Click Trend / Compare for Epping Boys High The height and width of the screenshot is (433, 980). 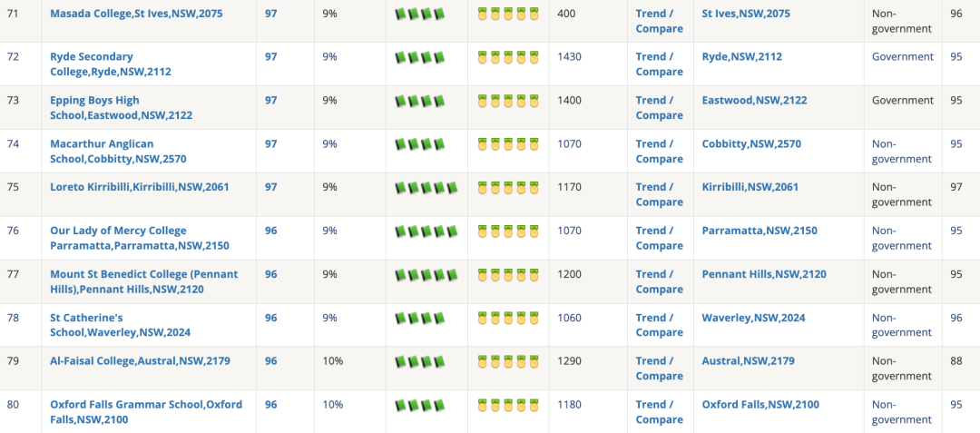660,108
